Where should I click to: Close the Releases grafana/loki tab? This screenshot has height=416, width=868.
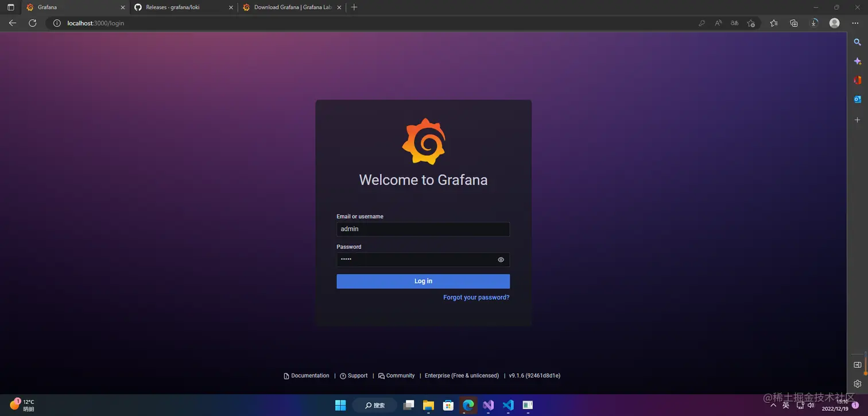230,7
